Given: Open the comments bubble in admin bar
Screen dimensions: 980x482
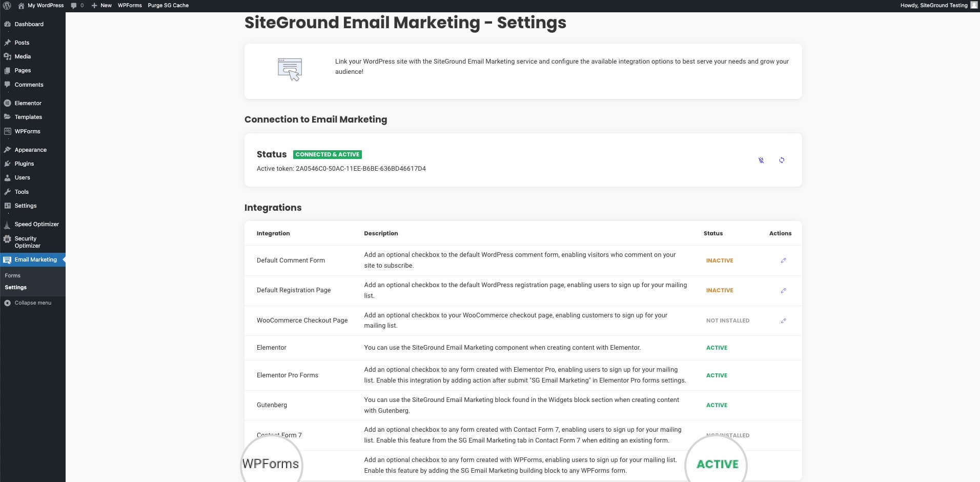Looking at the screenshot, I should [x=77, y=6].
